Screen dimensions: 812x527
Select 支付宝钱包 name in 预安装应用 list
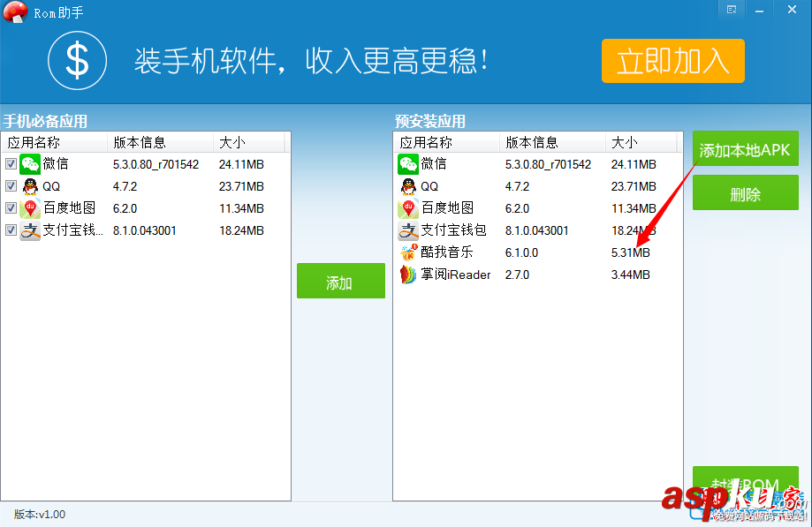click(x=453, y=230)
